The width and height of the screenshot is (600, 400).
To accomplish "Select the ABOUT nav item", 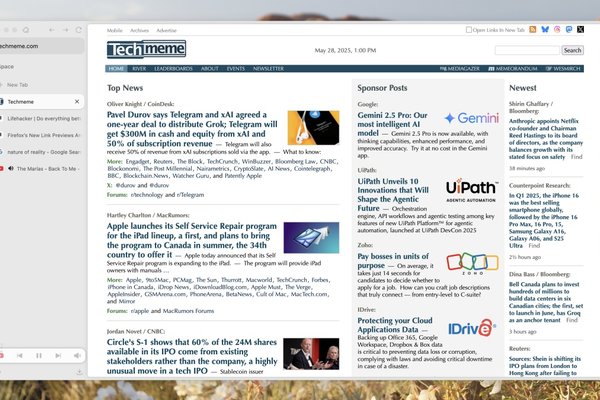I will click(x=209, y=69).
